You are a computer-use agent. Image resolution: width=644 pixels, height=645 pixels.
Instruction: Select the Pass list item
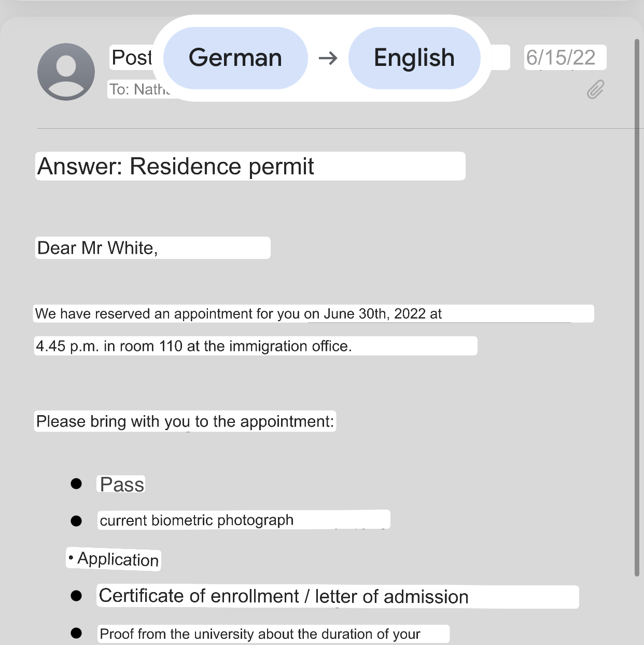(x=122, y=485)
